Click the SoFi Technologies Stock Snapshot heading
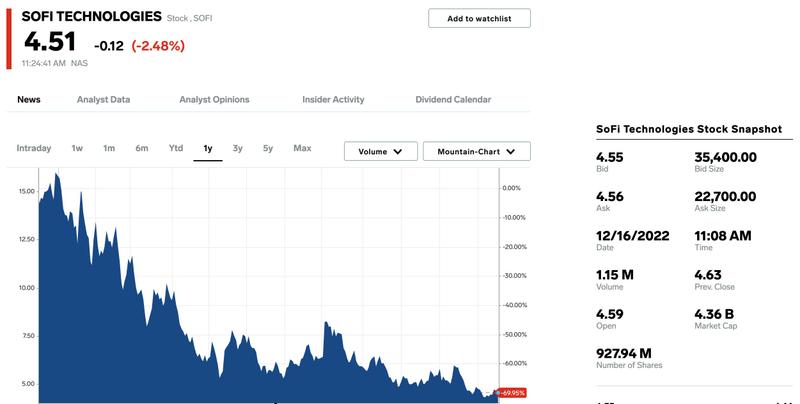 point(689,129)
